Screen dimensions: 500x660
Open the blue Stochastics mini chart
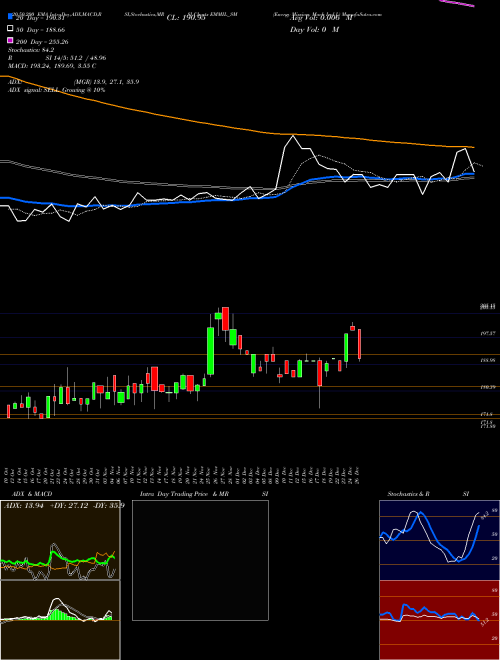[x=439, y=540]
